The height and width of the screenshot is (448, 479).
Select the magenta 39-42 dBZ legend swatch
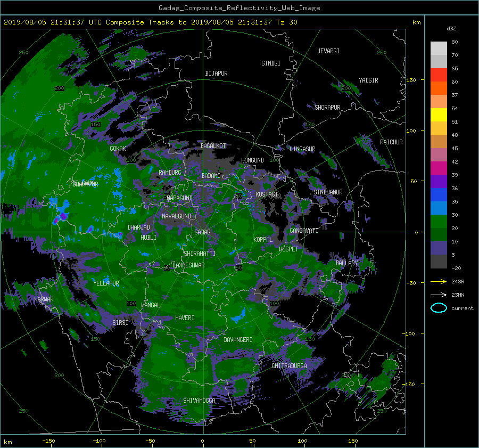coord(439,168)
